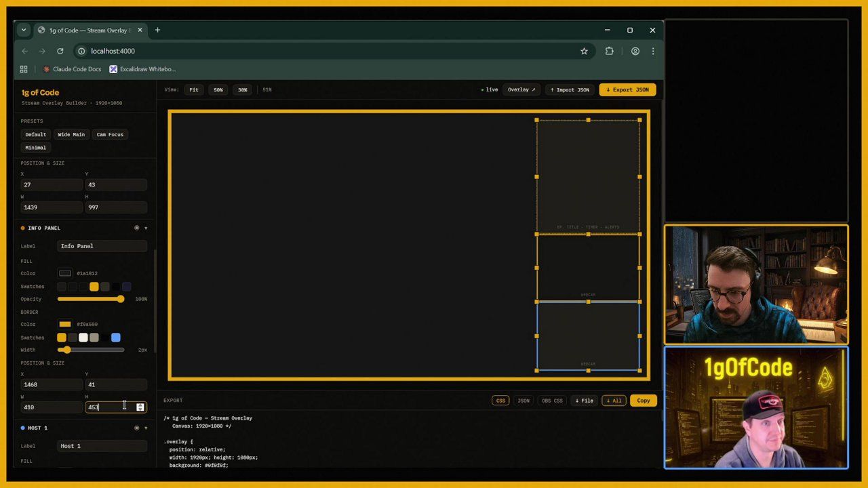Select the Cam Focus preset

click(110, 134)
